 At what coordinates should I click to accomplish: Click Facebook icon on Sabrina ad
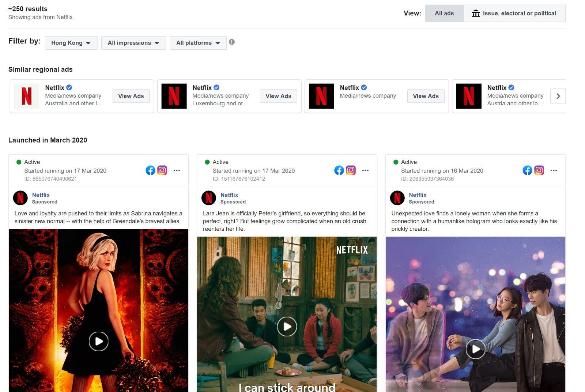(x=151, y=170)
